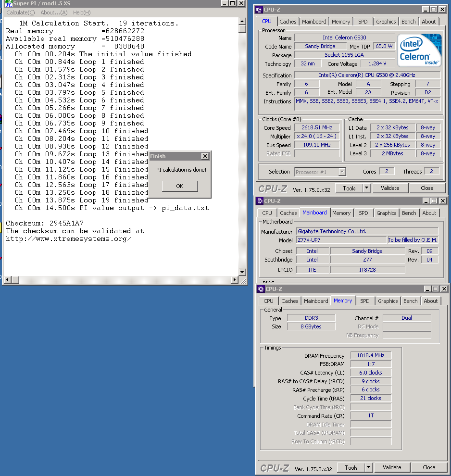Image resolution: width=451 pixels, height=476 pixels.
Task: Switch to About tab in top CPU-Z window
Action: 428,22
